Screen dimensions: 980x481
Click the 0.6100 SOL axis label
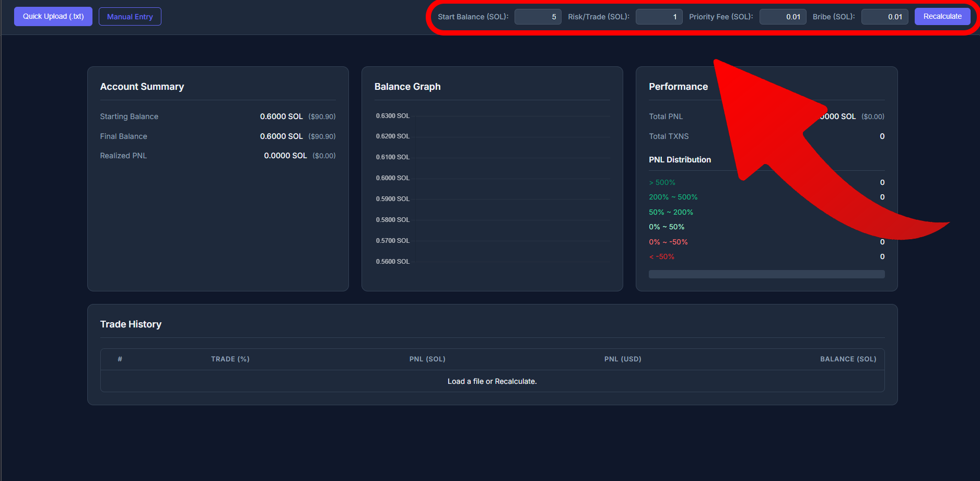pos(393,157)
